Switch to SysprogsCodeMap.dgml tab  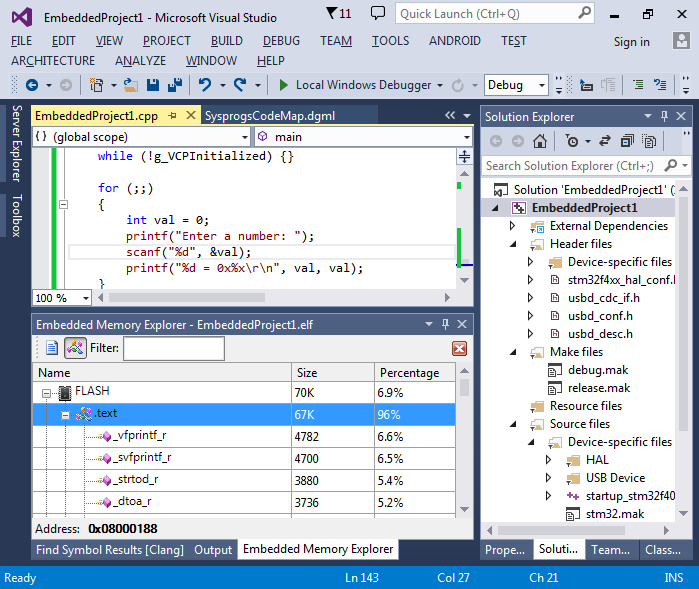click(270, 116)
